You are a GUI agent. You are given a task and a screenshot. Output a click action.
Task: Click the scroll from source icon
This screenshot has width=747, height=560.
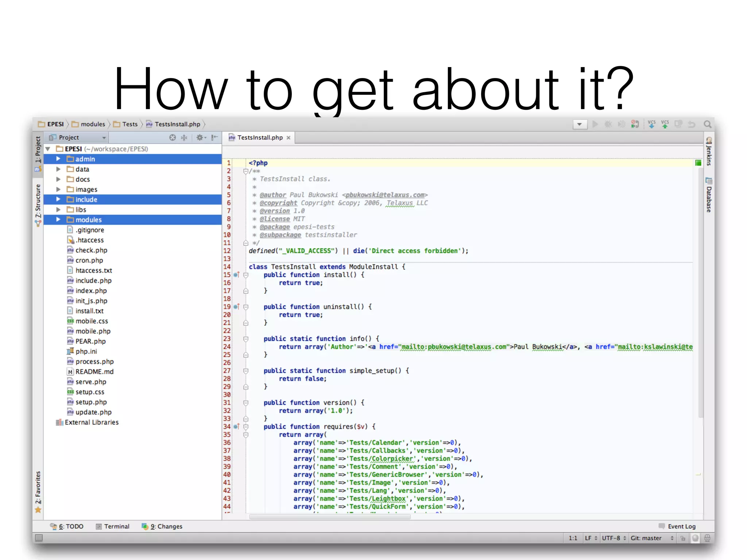point(173,137)
